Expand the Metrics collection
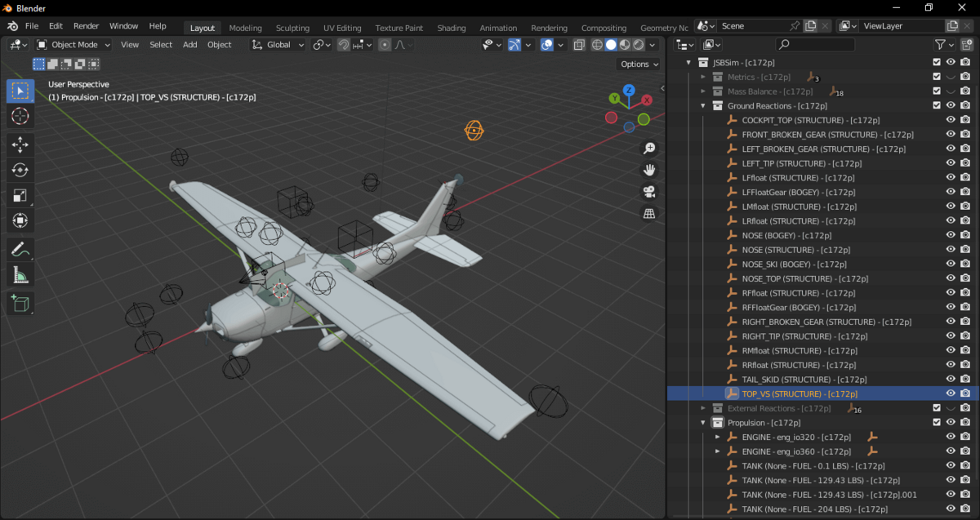 (703, 77)
